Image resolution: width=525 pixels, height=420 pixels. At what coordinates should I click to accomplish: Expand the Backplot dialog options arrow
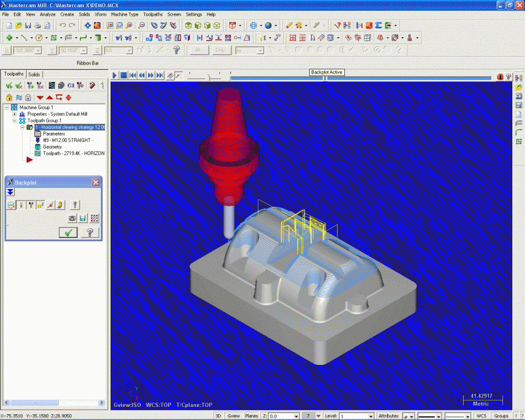click(10, 192)
